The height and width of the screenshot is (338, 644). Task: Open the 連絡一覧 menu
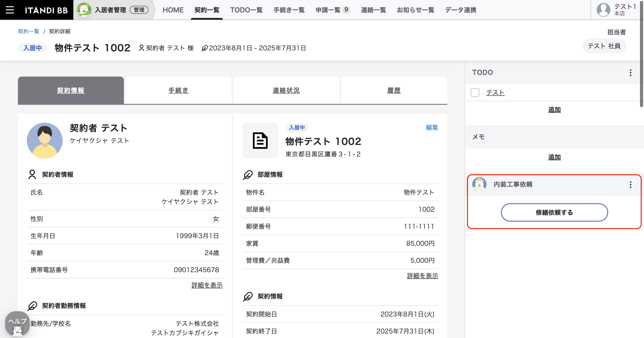click(373, 10)
